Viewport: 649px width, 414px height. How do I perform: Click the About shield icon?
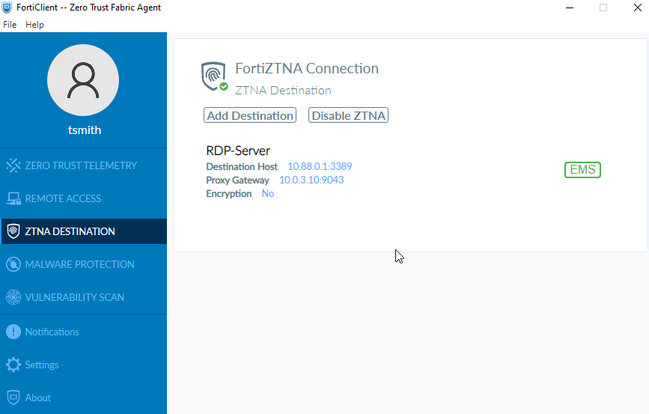coord(13,397)
